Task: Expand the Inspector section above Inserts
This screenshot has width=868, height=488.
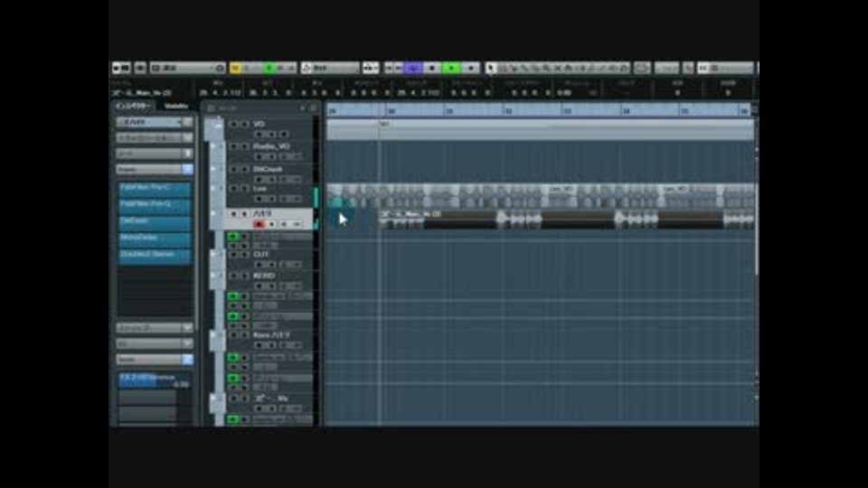Action: [155, 154]
